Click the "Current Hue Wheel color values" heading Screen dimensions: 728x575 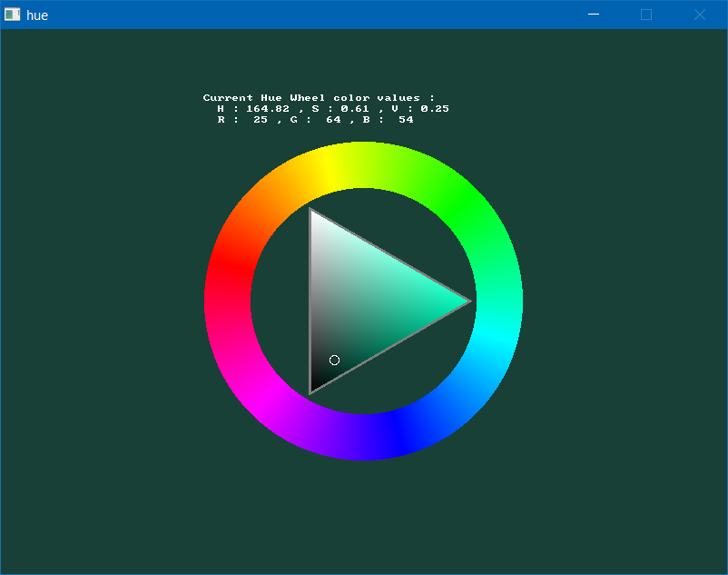(x=319, y=97)
